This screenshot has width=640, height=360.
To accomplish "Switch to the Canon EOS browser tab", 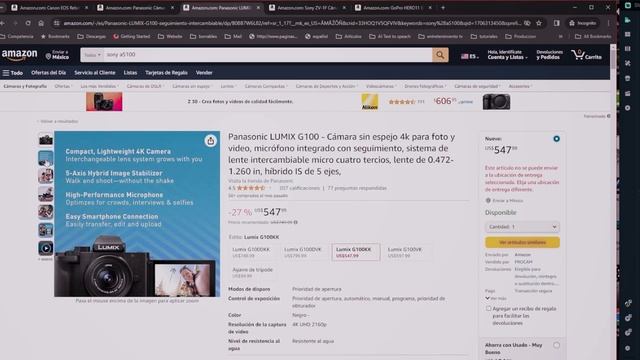I will 49,7.
